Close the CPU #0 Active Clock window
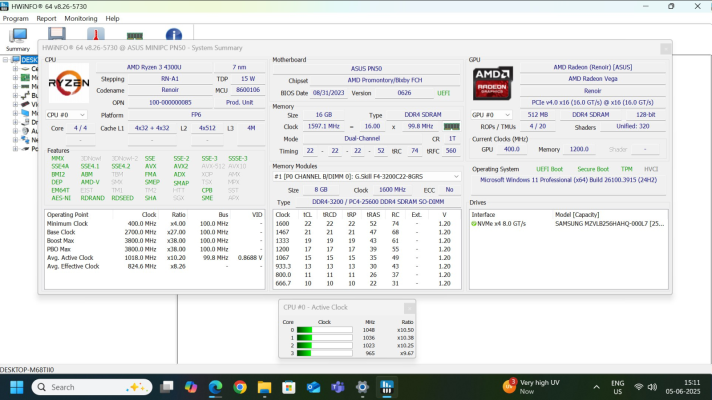The width and height of the screenshot is (712, 400). (409, 308)
